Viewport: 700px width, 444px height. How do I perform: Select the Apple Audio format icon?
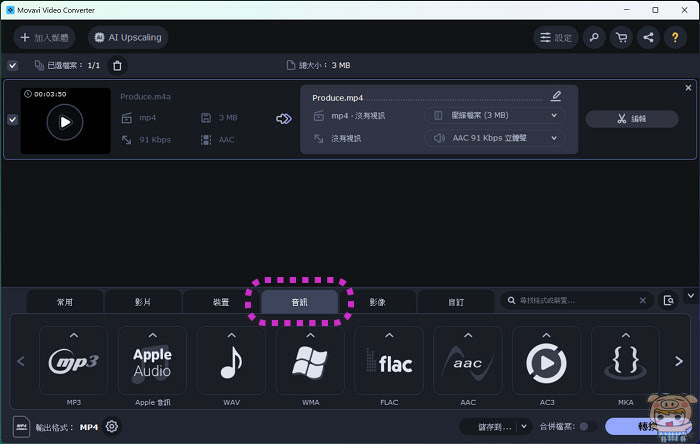pos(152,361)
